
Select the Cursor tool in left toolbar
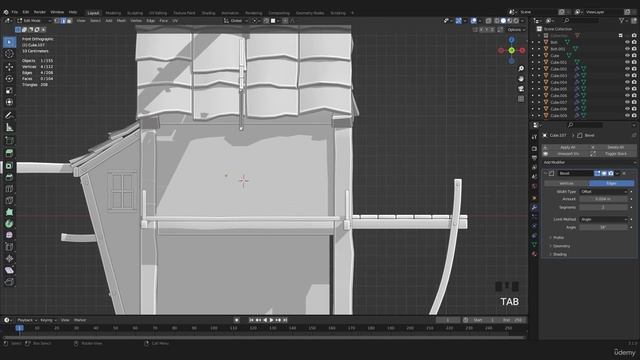click(9, 54)
